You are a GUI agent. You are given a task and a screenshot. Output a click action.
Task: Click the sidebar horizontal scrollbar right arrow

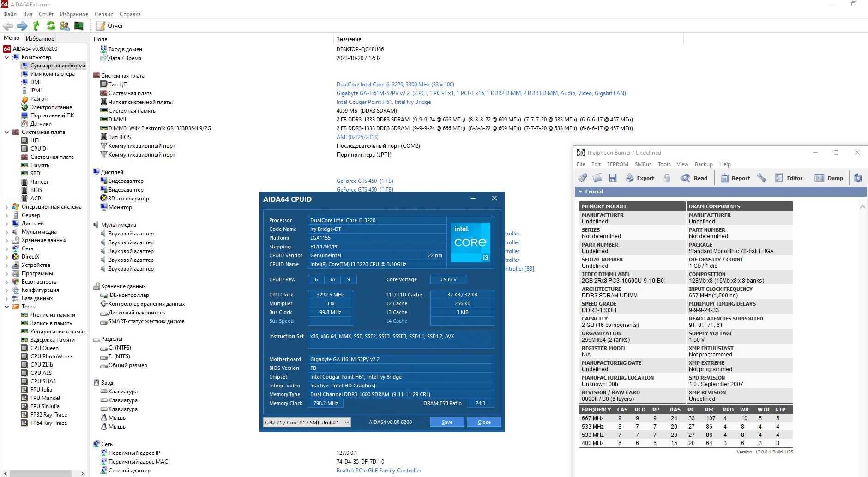tap(82, 473)
